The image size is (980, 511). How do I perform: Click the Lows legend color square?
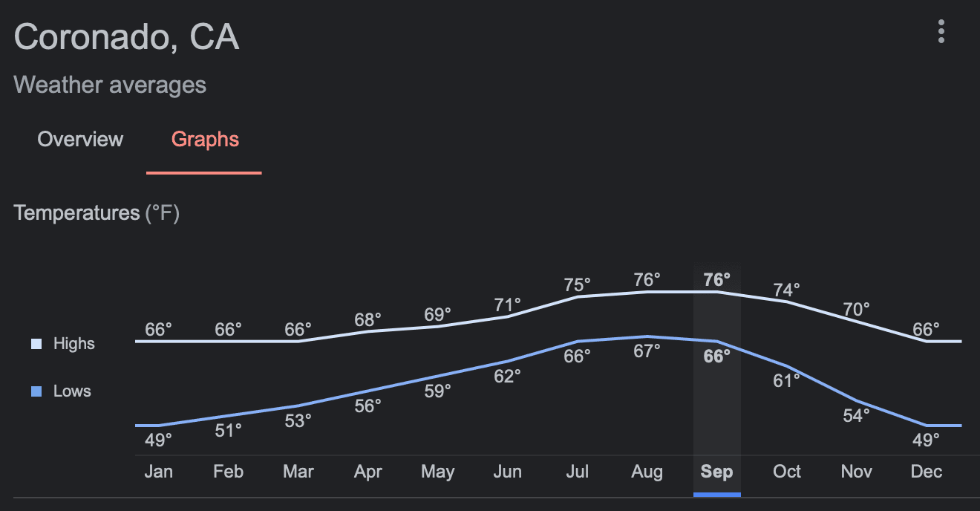36,391
